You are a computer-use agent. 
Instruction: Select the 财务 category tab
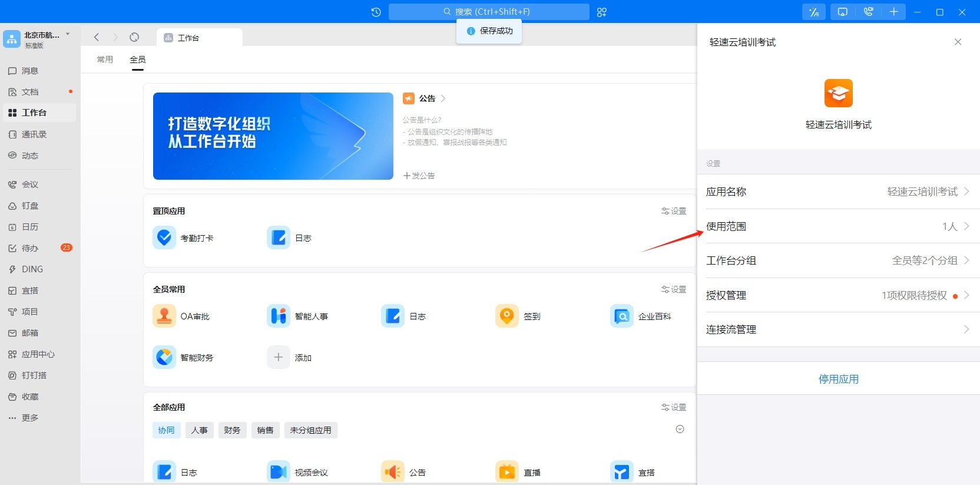click(x=232, y=430)
